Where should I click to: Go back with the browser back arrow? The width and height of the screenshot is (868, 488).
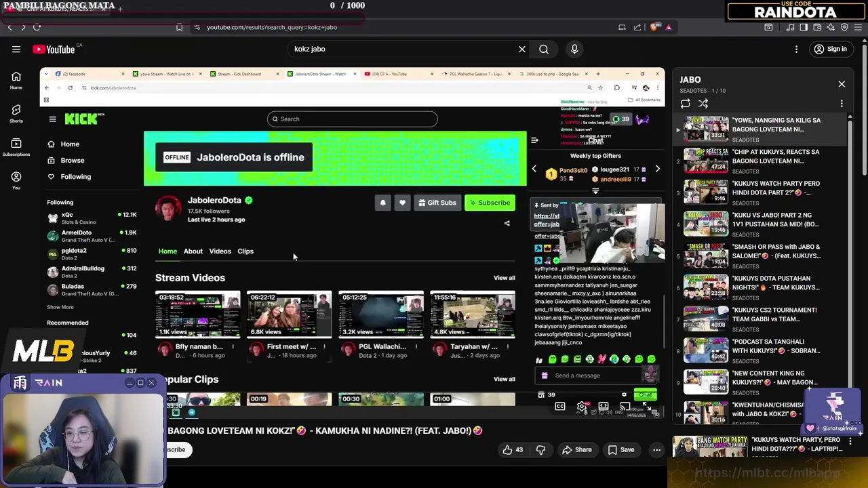9,27
